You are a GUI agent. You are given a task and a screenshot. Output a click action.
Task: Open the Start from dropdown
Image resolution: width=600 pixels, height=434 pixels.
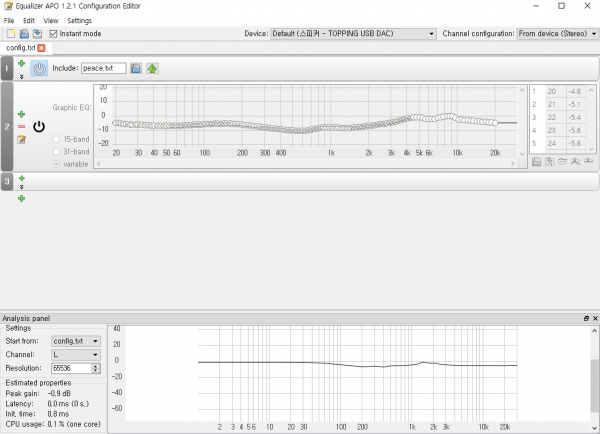[76, 341]
